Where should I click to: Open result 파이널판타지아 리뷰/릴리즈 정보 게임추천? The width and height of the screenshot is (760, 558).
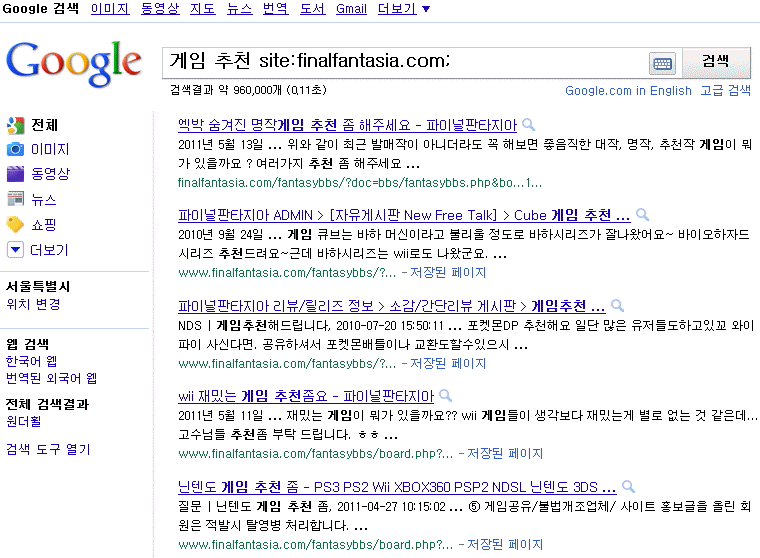click(x=392, y=306)
